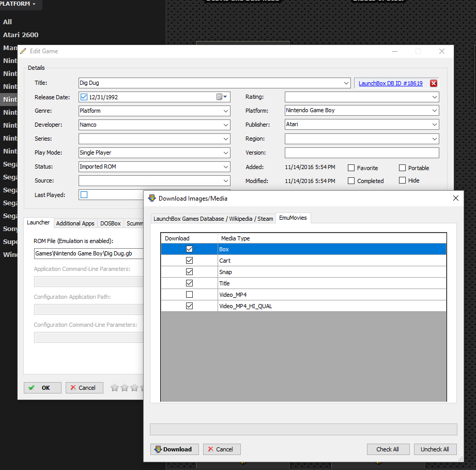Expand the Title dropdown

(346, 83)
